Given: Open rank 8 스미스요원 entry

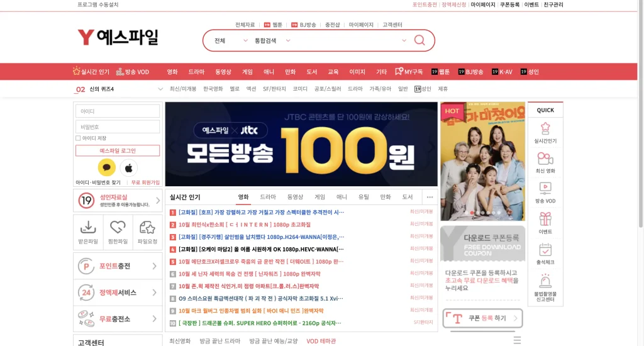Looking at the screenshot, I should click(260, 298).
